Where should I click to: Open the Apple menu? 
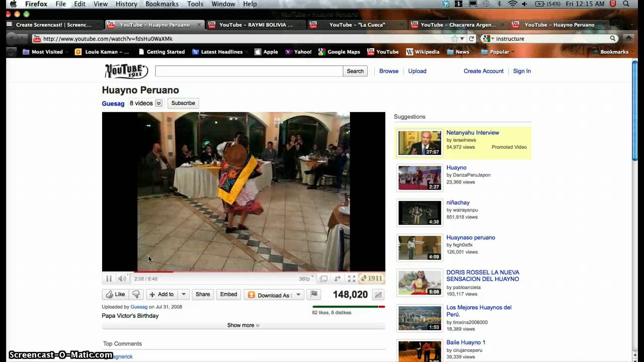[13, 4]
